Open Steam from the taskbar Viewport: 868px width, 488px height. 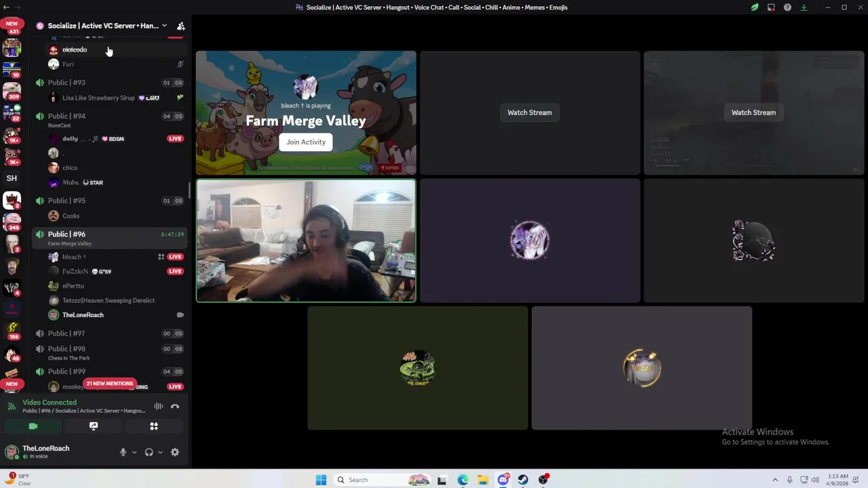[523, 480]
